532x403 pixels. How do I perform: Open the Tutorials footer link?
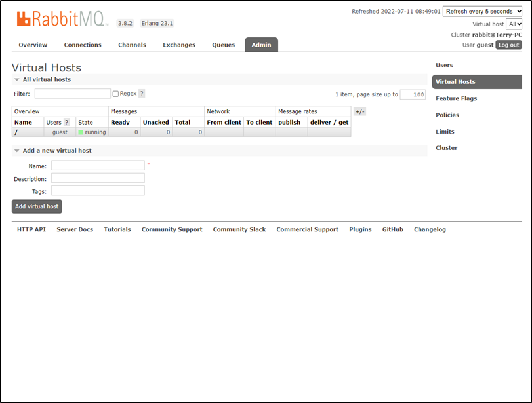tap(117, 229)
